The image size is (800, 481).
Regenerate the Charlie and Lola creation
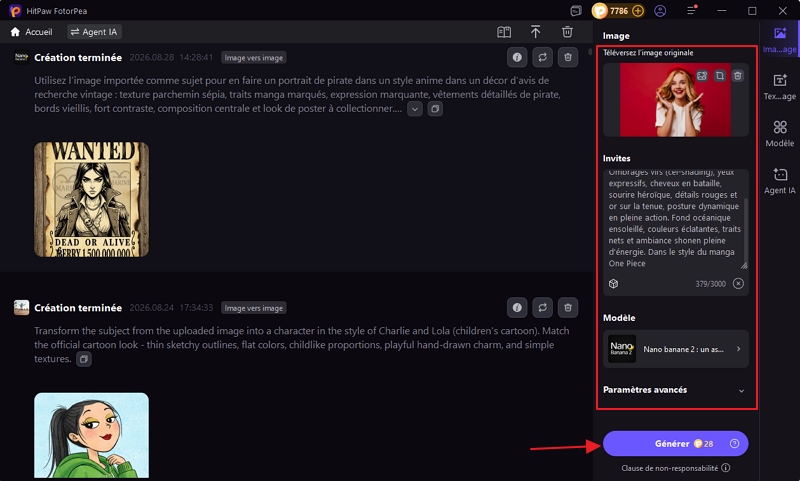coord(542,308)
